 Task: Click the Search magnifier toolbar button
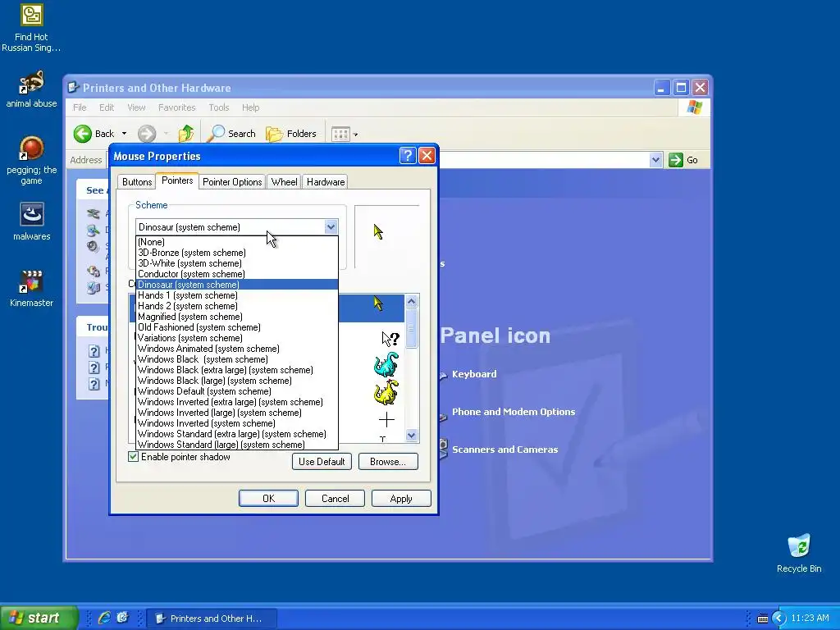pos(231,134)
